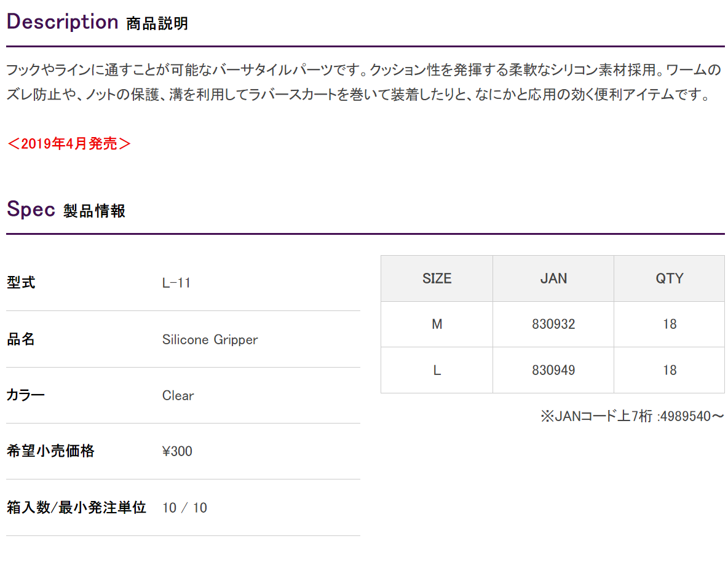The height and width of the screenshot is (568, 728).
Task: Click JAN code 830932
Action: (553, 324)
